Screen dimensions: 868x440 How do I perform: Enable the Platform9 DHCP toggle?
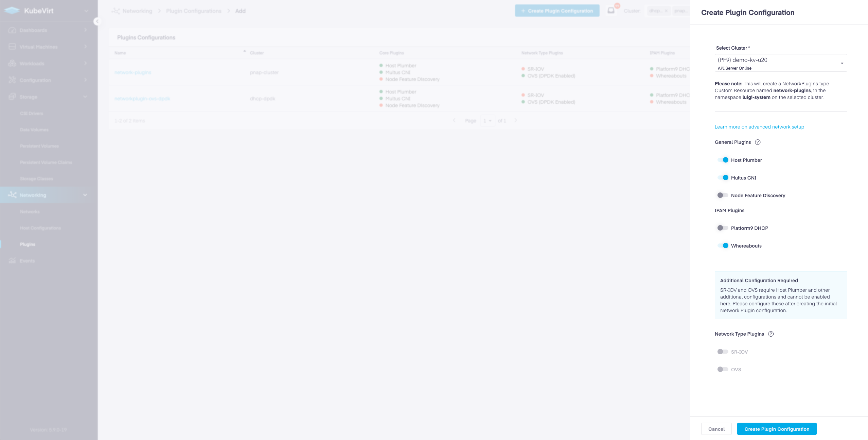pyautogui.click(x=723, y=228)
